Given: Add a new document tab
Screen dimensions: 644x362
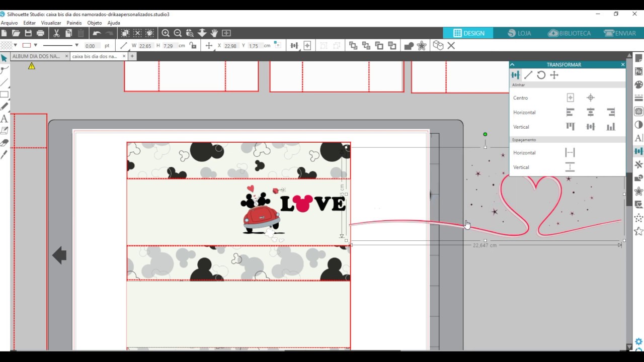Looking at the screenshot, I should pos(132,56).
